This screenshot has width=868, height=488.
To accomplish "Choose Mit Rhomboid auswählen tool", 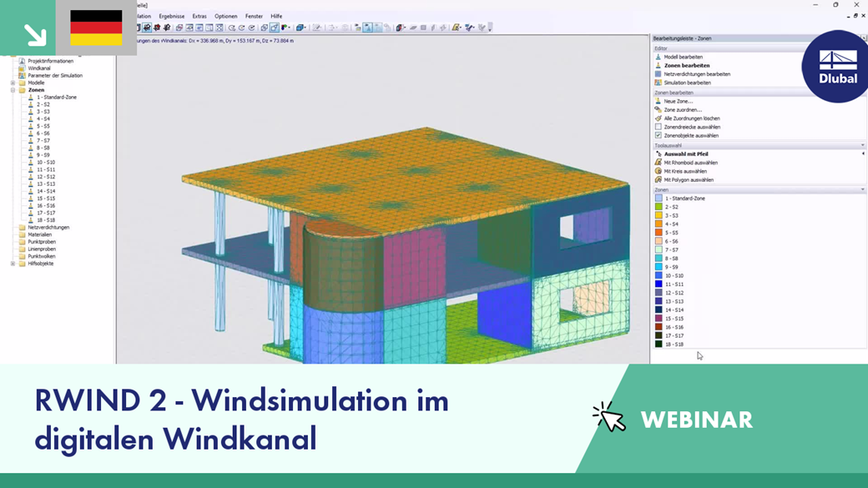I will pyautogui.click(x=690, y=163).
